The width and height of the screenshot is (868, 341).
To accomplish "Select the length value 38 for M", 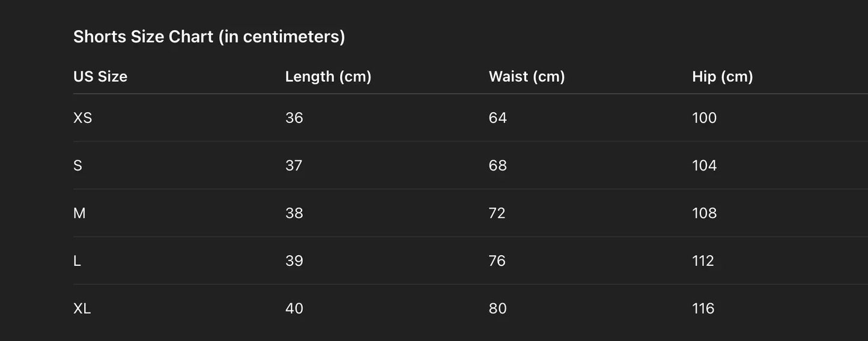I will (294, 213).
